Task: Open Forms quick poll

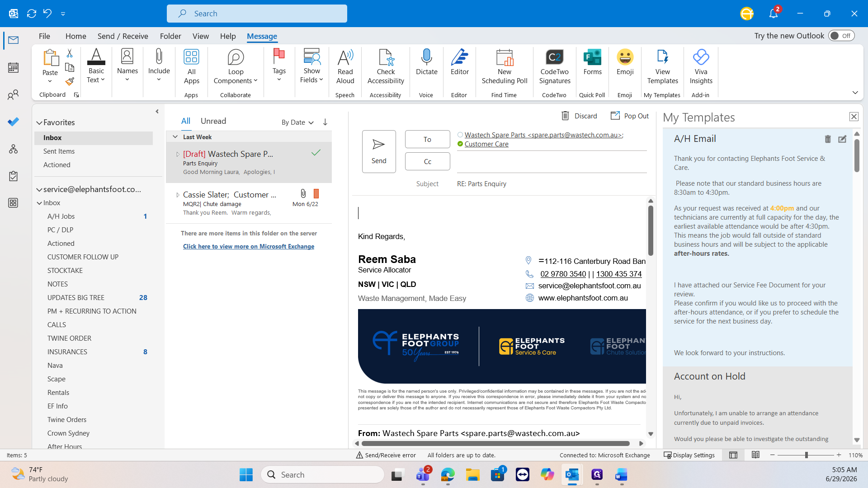Action: click(592, 62)
